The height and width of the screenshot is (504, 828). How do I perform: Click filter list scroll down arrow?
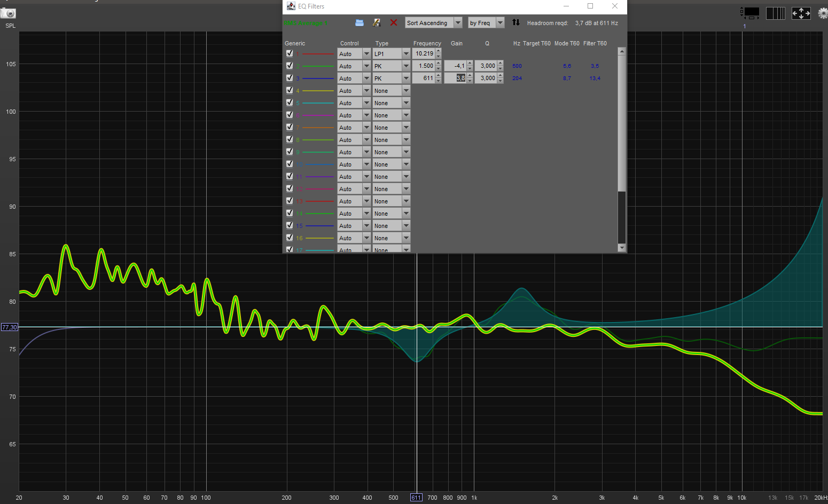[621, 247]
